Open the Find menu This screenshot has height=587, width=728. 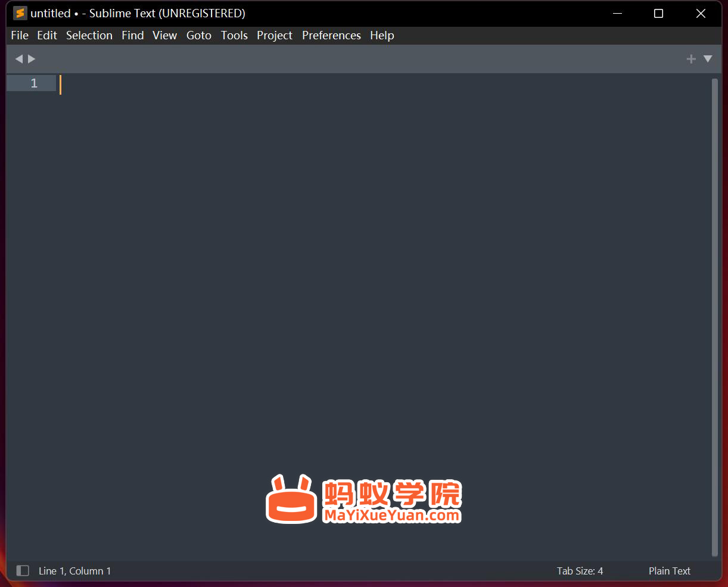pos(133,36)
